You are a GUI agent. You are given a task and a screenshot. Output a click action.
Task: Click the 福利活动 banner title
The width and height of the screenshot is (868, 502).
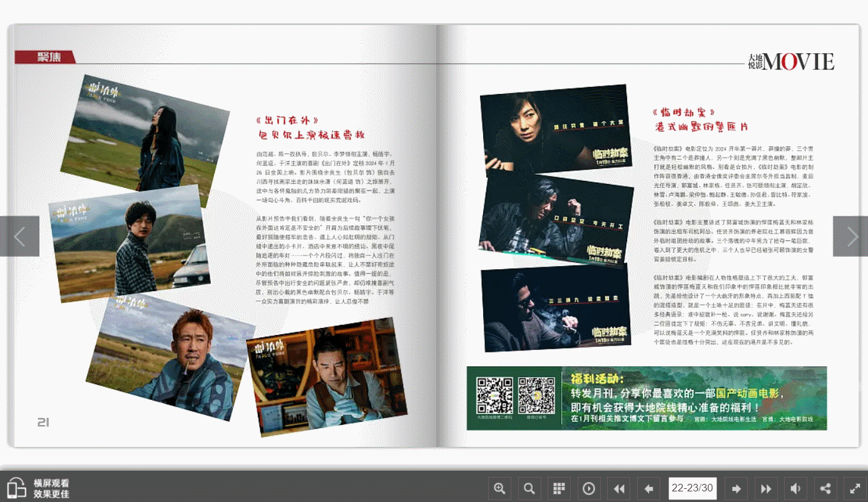click(597, 378)
